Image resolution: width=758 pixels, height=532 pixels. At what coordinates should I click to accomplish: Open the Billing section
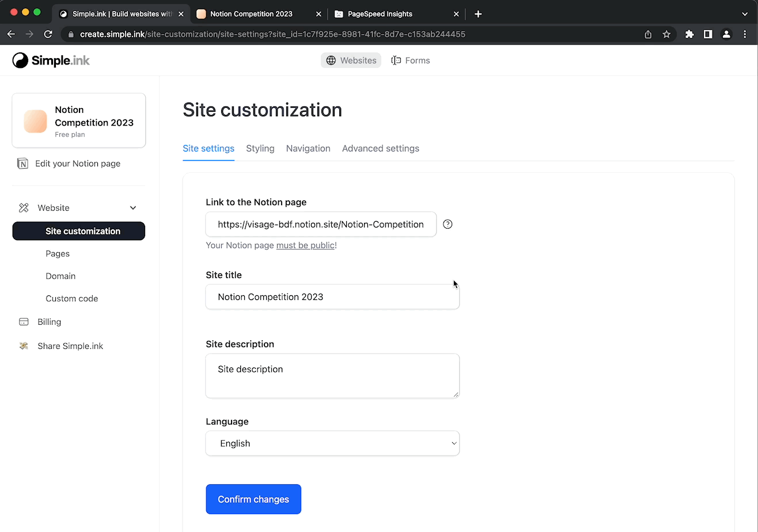49,322
